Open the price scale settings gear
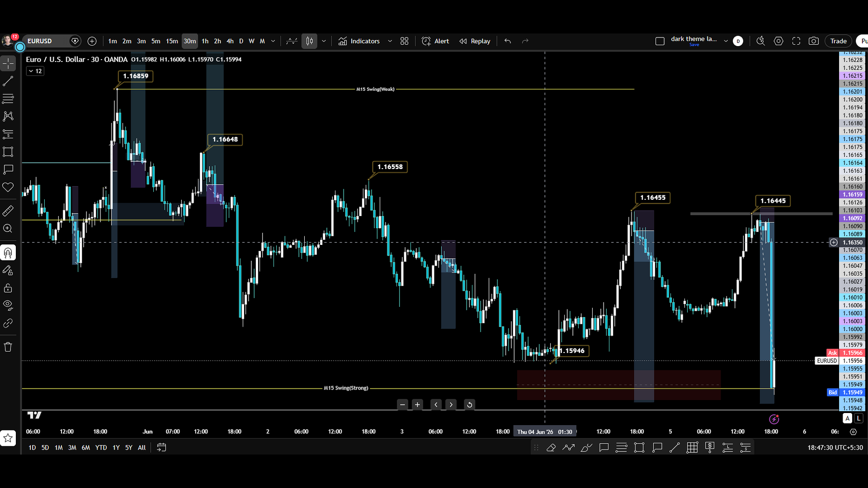 coord(853,432)
